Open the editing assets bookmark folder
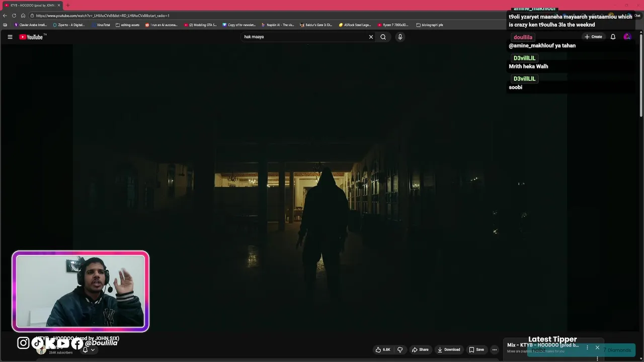Viewport: 644px width, 362px height. [x=128, y=25]
